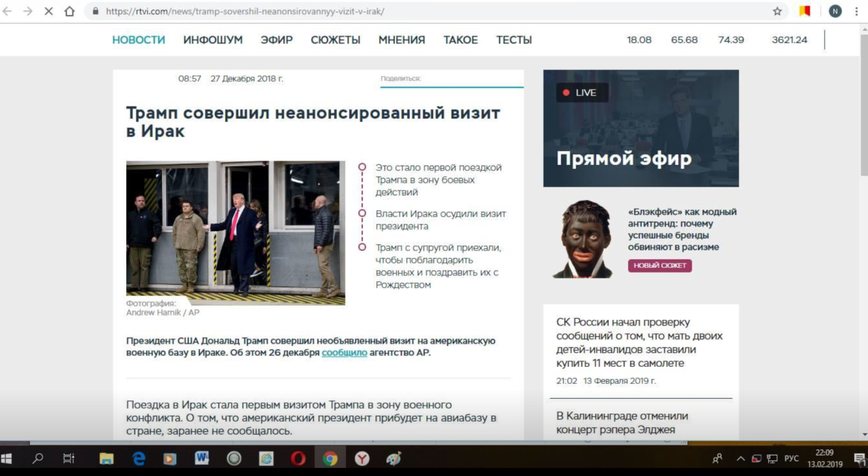The image size is (868, 476).
Task: Open File Explorer from taskbar
Action: (x=106, y=459)
